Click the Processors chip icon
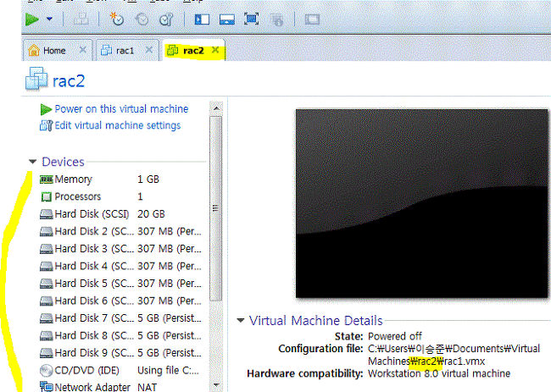The image size is (551, 392). coord(47,197)
